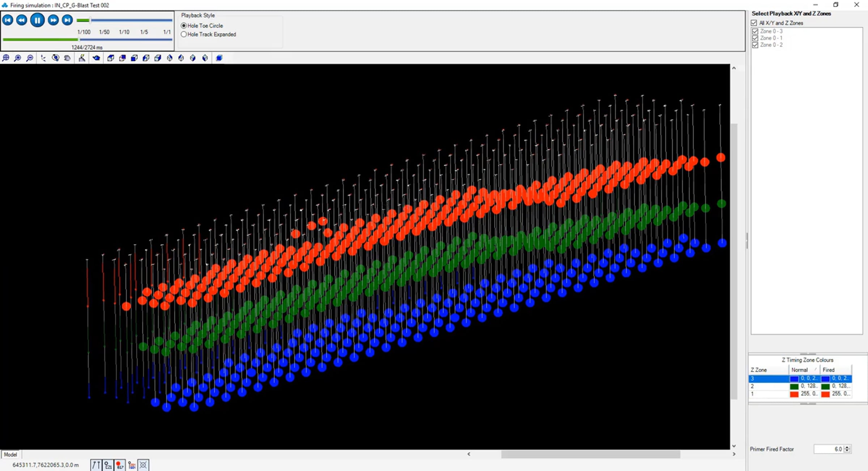The height and width of the screenshot is (471, 868).
Task: Skip to end of firing simulation
Action: tap(67, 20)
